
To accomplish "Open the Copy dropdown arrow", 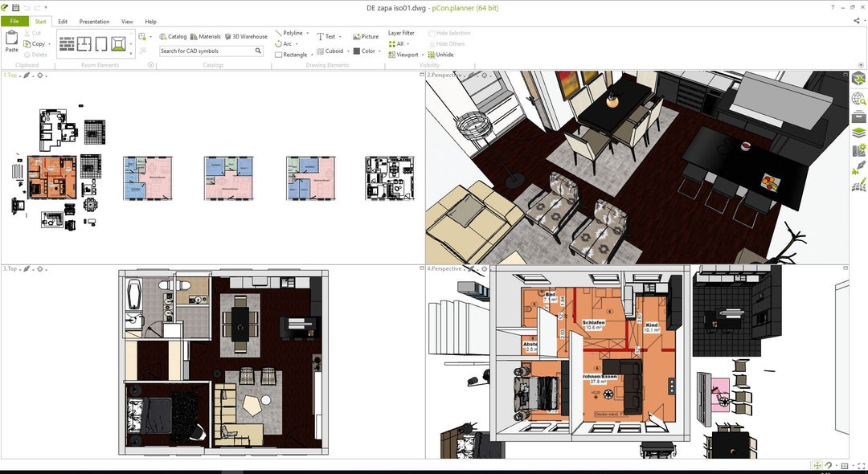I will pyautogui.click(x=50, y=43).
